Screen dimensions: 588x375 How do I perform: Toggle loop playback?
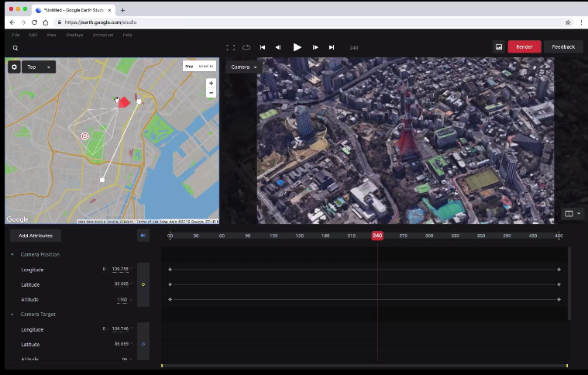click(x=246, y=47)
